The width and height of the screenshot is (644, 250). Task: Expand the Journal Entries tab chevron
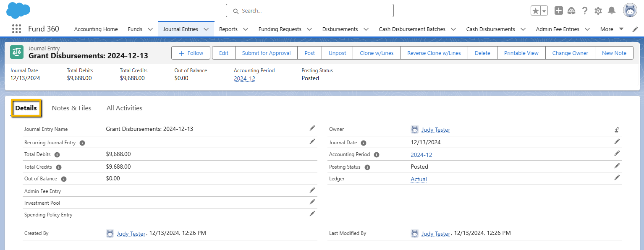pos(206,29)
